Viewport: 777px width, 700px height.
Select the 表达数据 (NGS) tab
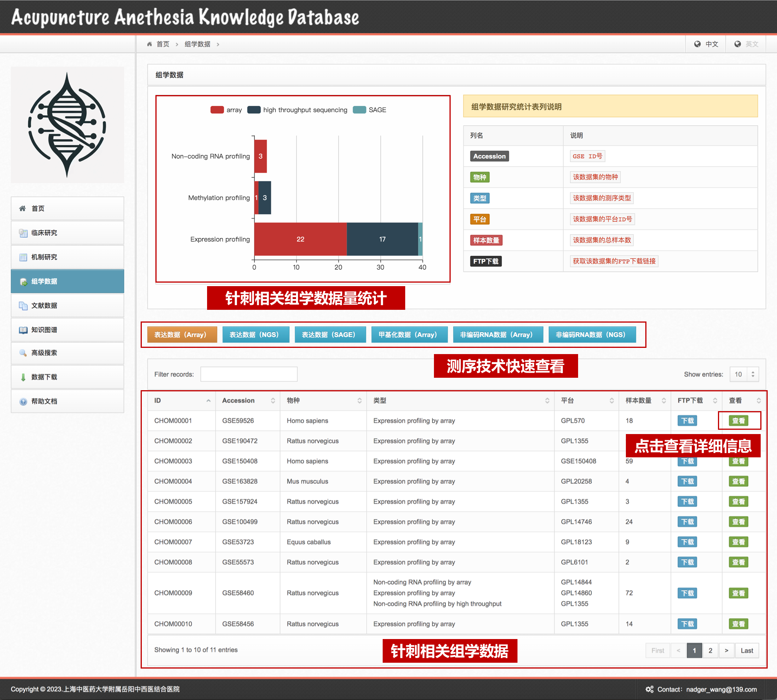[256, 335]
